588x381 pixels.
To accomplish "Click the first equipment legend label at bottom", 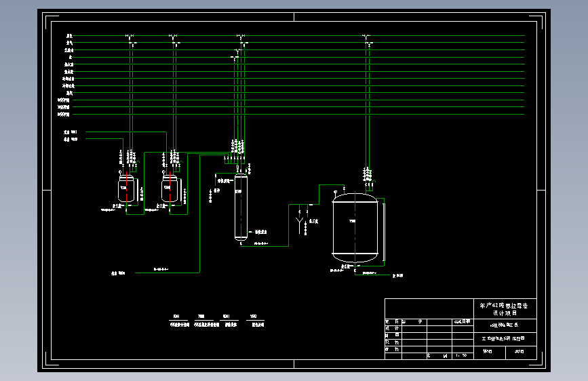I will [179, 321].
